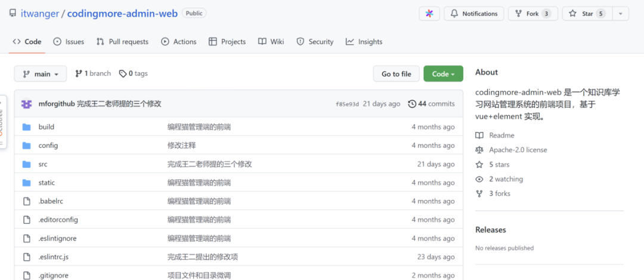Open Notifications settings button
The width and height of the screenshot is (644, 280).
(474, 14)
